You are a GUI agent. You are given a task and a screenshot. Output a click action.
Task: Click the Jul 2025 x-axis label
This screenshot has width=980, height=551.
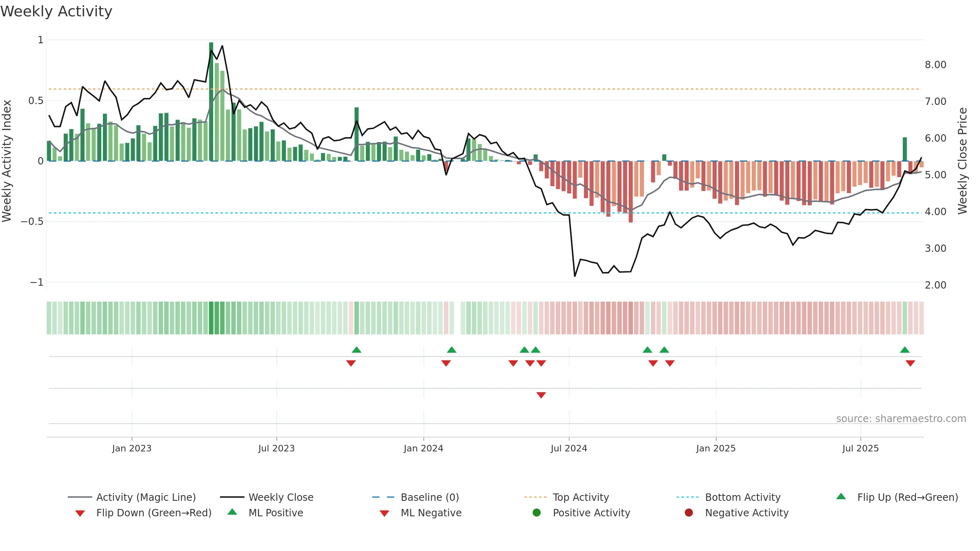(860, 448)
